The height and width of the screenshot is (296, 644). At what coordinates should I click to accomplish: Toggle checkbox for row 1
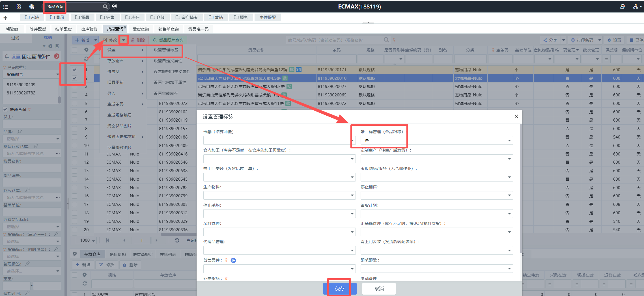[74, 70]
